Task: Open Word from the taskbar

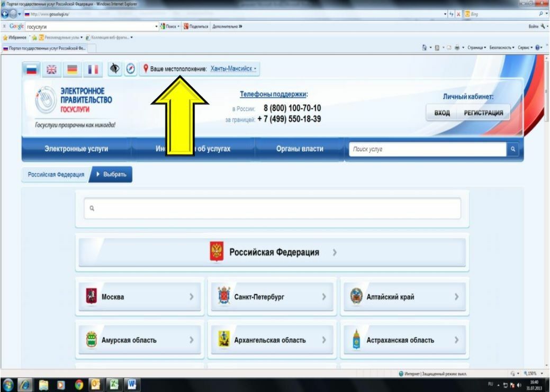Action: 131,385
